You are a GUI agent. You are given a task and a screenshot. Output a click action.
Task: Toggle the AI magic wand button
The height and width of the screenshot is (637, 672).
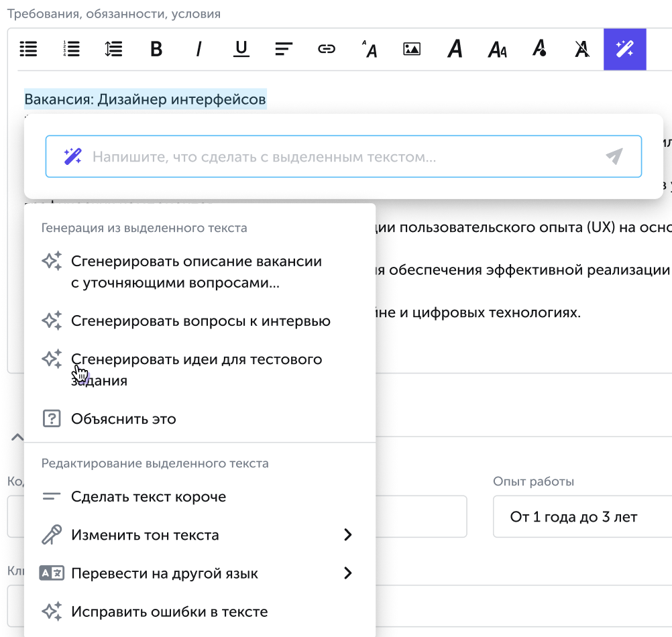pyautogui.click(x=624, y=49)
